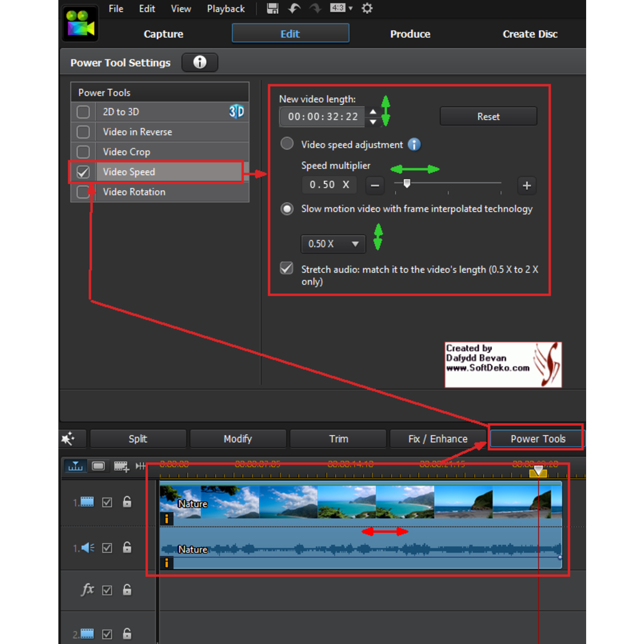644x644 pixels.
Task: Disable Stretch audio matching option
Action: [286, 268]
